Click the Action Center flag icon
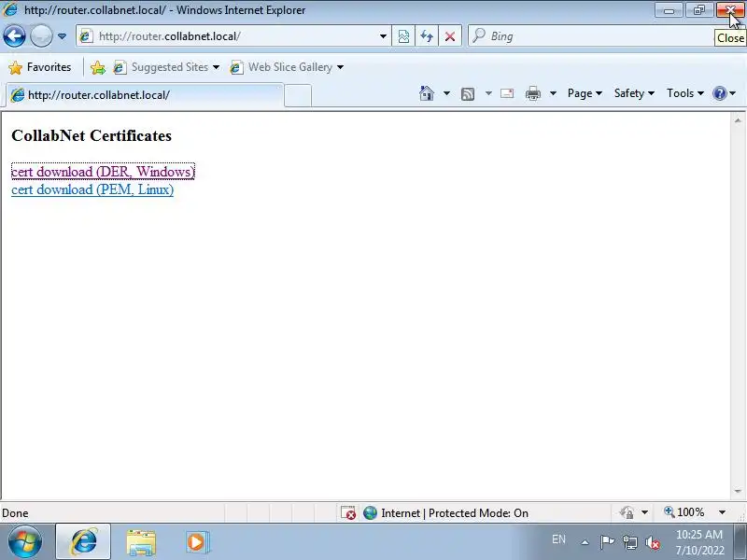Screen dimensions: 747x560 click(x=607, y=542)
